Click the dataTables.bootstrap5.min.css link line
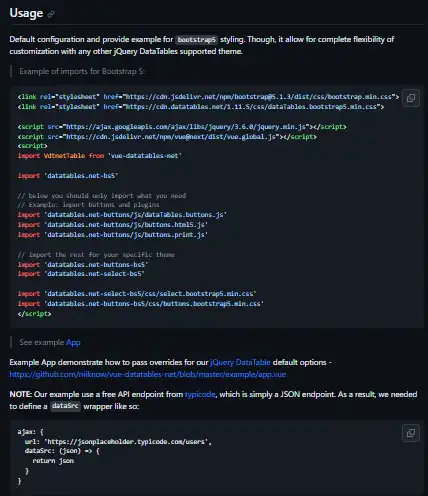Image resolution: width=428 pixels, height=496 pixels. point(201,107)
